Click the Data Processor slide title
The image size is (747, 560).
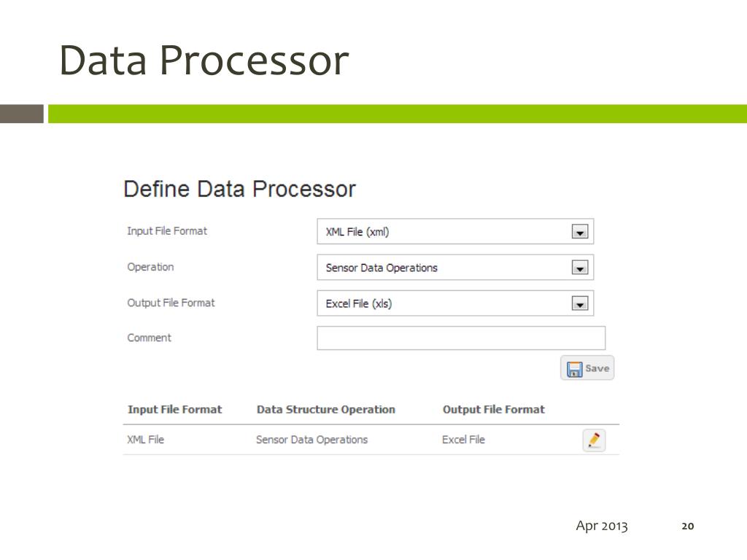(204, 61)
